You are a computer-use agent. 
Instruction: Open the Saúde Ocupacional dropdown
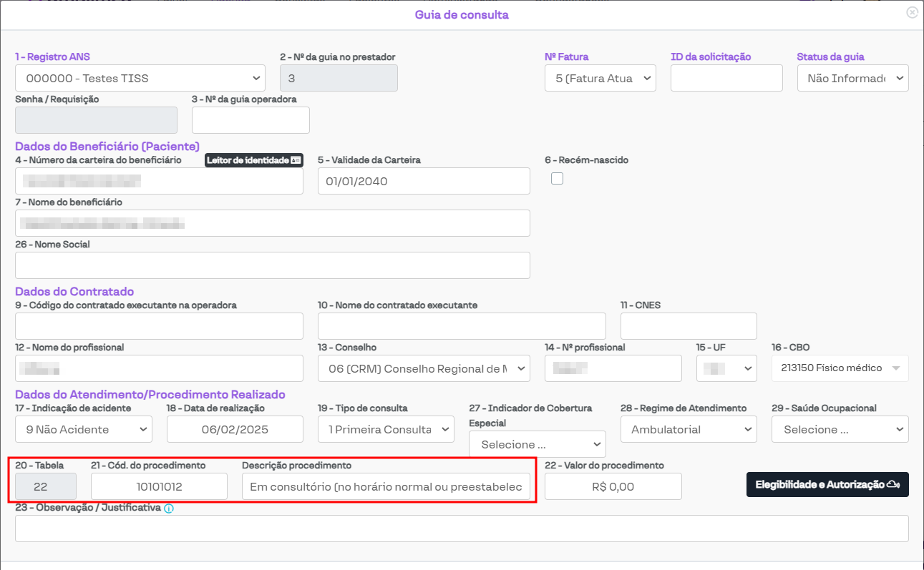(x=840, y=429)
